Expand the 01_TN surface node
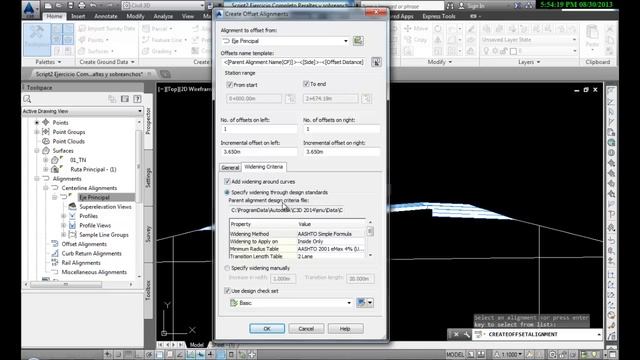The height and width of the screenshot is (360, 640). 46,160
